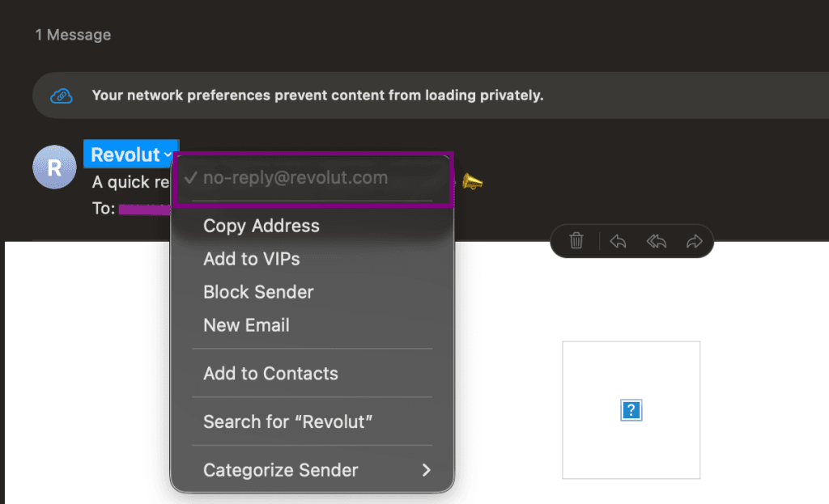This screenshot has height=504, width=829.
Task: Click the megaphone emoji in the subject line
Action: pyautogui.click(x=471, y=181)
